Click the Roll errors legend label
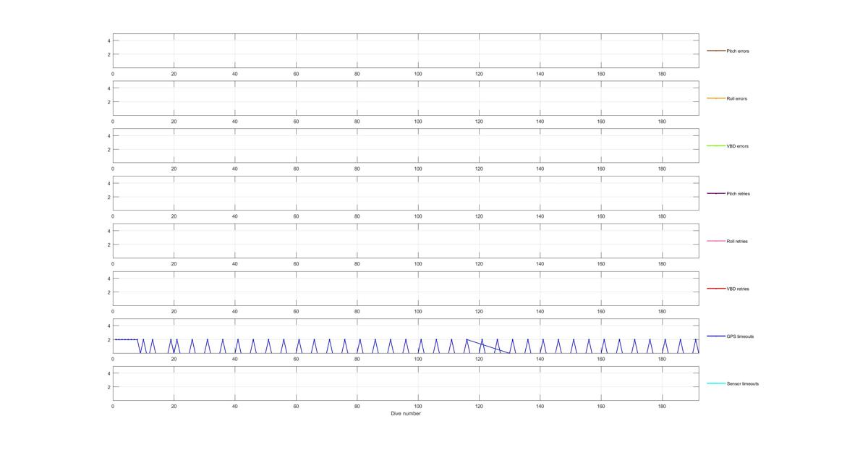This screenshot has width=868, height=450. (x=736, y=98)
